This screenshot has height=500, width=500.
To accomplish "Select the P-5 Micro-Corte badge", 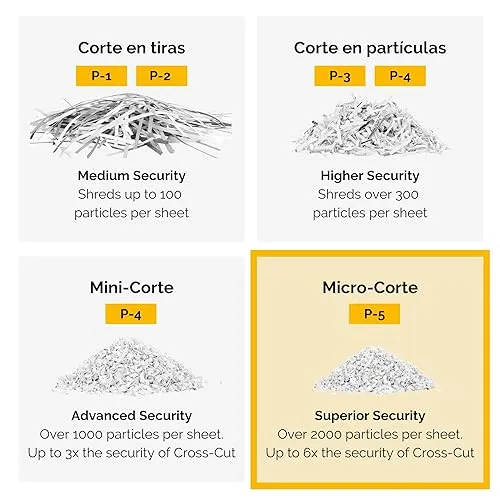I will click(x=374, y=314).
